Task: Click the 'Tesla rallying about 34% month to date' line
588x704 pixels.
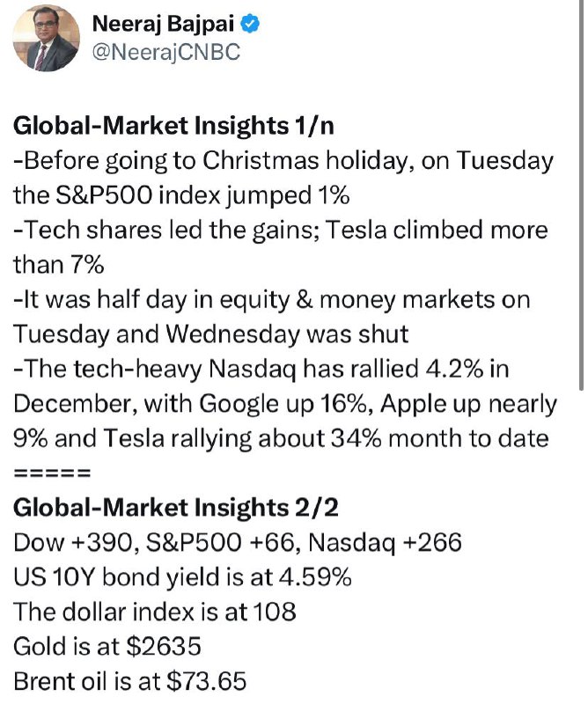Action: [x=281, y=438]
